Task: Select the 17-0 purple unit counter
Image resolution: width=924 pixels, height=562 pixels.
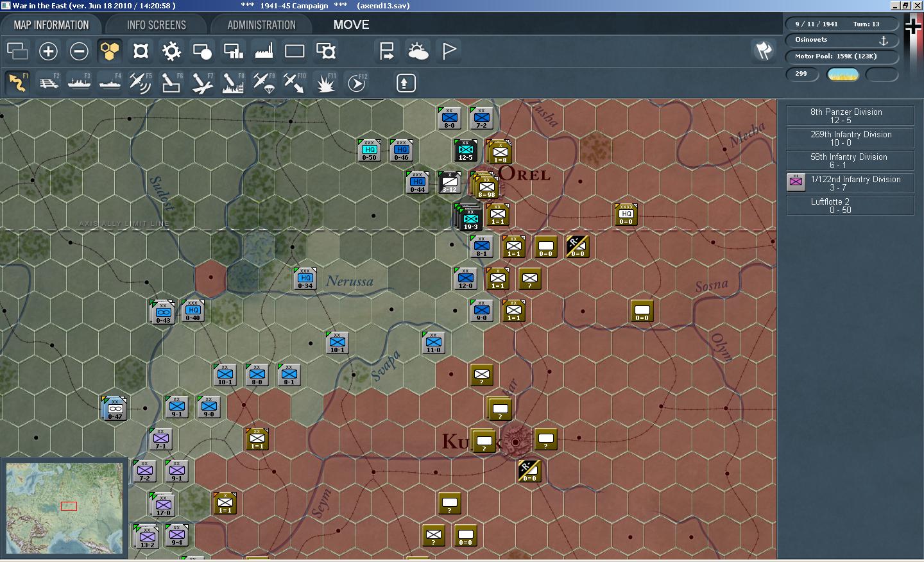Action: coord(163,505)
